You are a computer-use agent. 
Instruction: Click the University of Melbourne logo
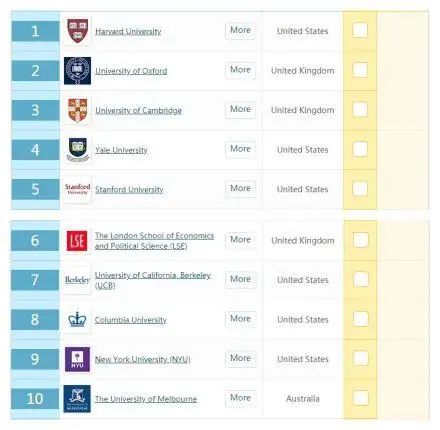pos(77,399)
